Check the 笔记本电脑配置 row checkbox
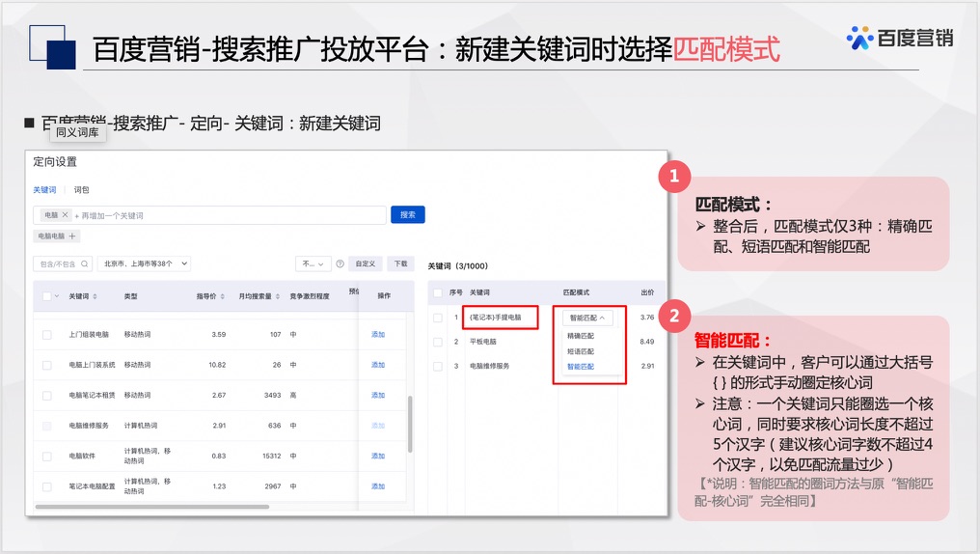The height and width of the screenshot is (554, 980). pyautogui.click(x=47, y=486)
